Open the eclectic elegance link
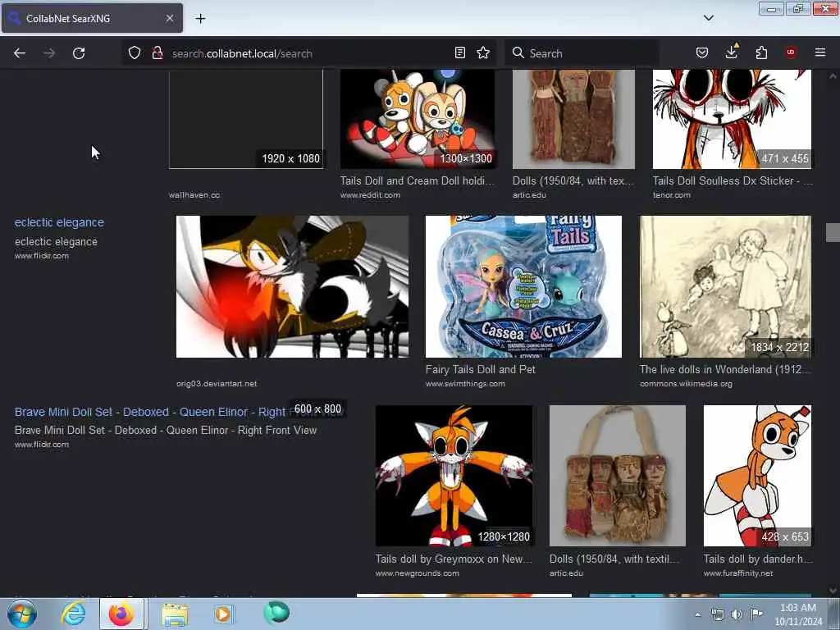The image size is (840, 630). pos(59,222)
